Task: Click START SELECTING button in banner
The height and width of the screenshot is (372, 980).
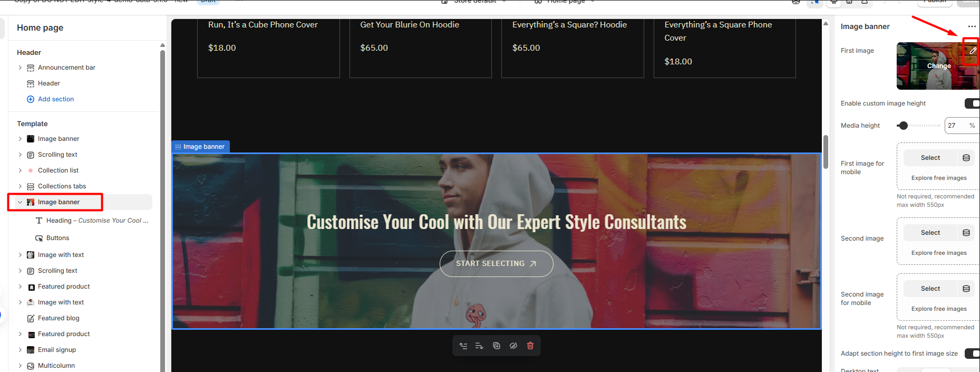Action: point(496,264)
